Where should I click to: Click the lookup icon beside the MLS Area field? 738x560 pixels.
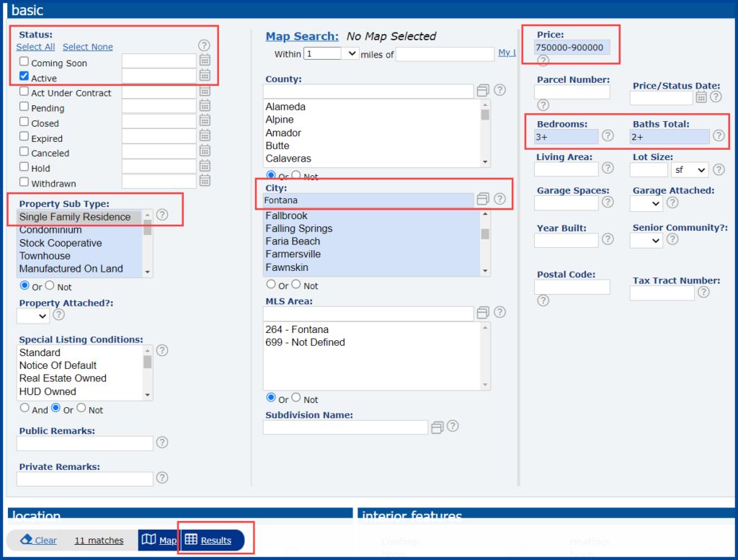[x=483, y=313]
